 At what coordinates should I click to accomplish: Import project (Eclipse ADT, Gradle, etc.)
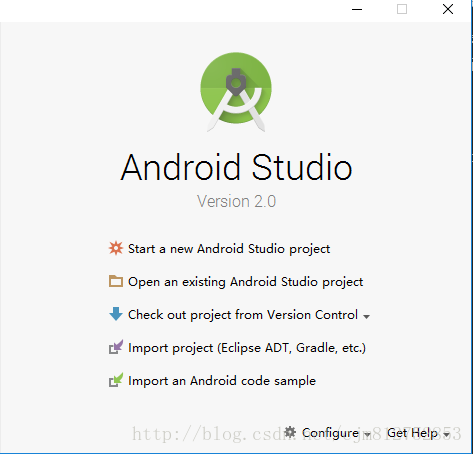tap(247, 348)
